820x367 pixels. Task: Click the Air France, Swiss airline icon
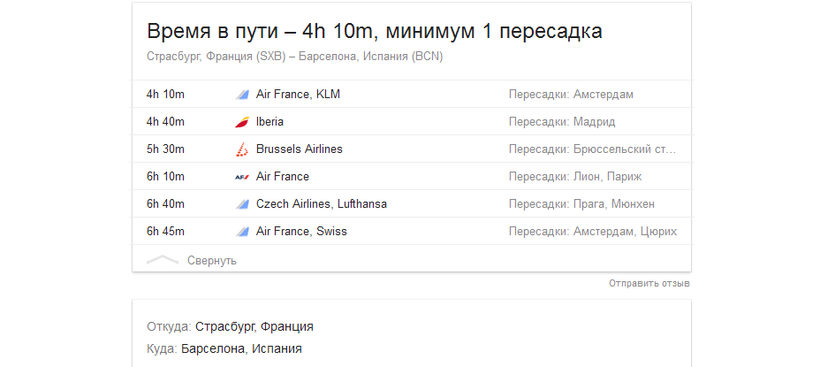coord(242,232)
